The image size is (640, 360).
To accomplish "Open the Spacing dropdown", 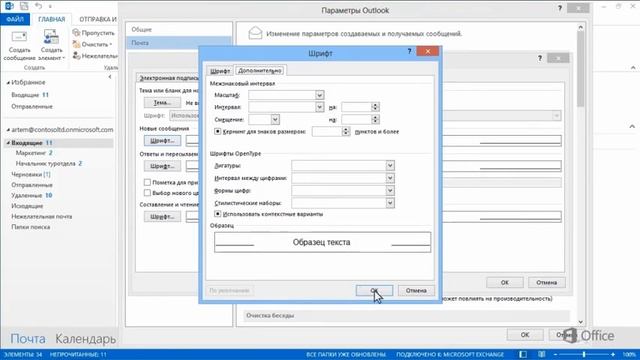I will click(319, 107).
